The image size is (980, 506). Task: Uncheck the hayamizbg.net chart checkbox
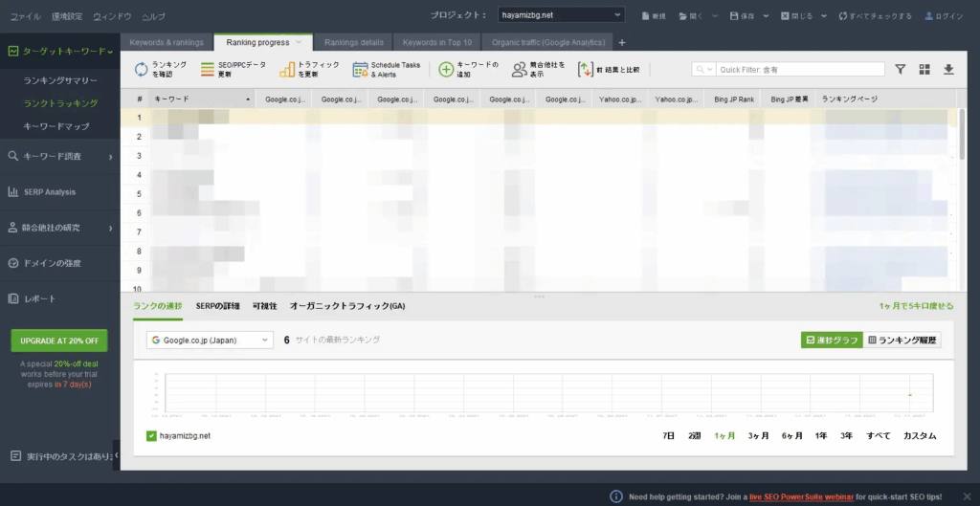click(151, 436)
